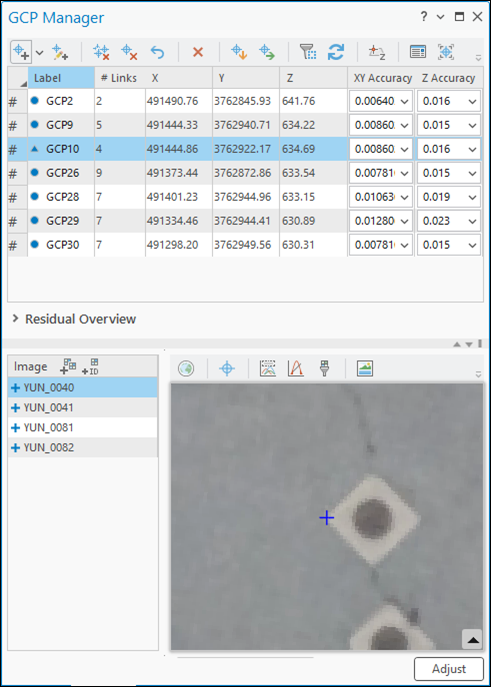
Task: Open XY Accuracy dropdown for GCP10
Action: (404, 149)
